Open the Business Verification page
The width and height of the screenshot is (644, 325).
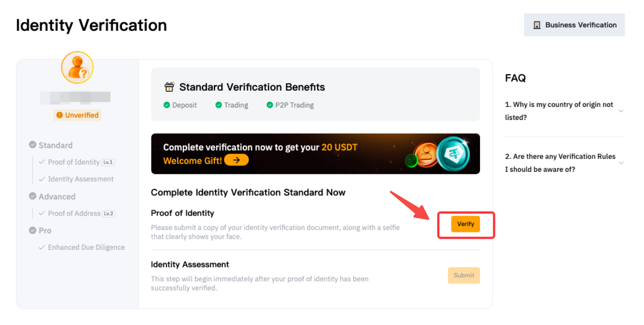click(x=574, y=25)
